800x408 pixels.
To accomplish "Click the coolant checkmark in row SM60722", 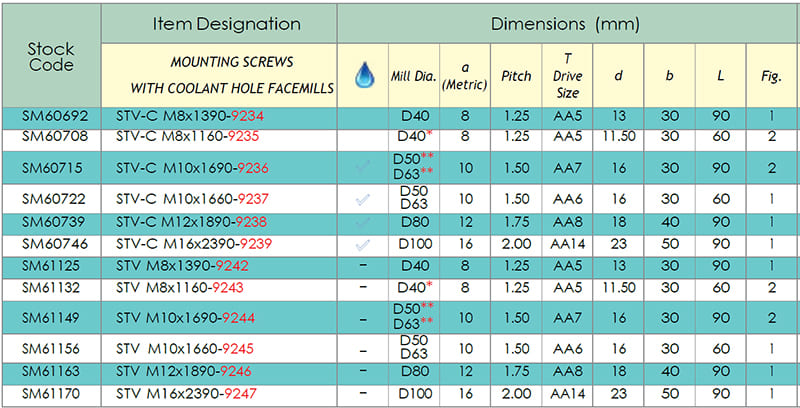I will tap(362, 198).
